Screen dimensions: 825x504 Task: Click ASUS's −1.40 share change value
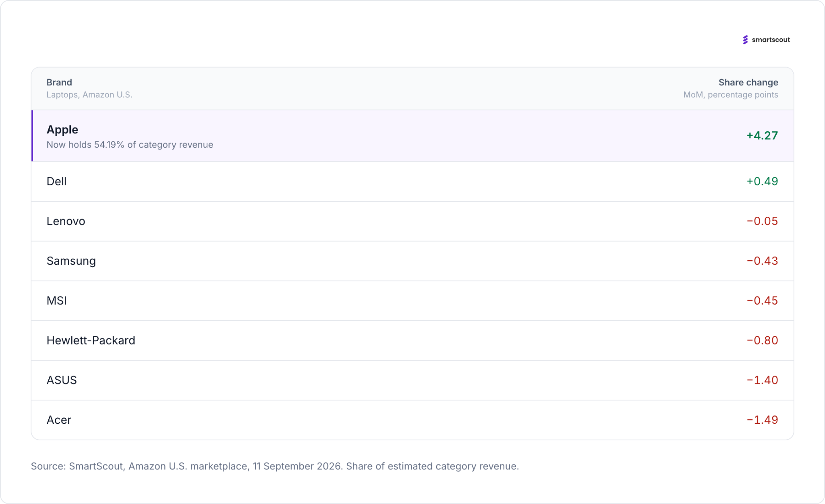(762, 380)
